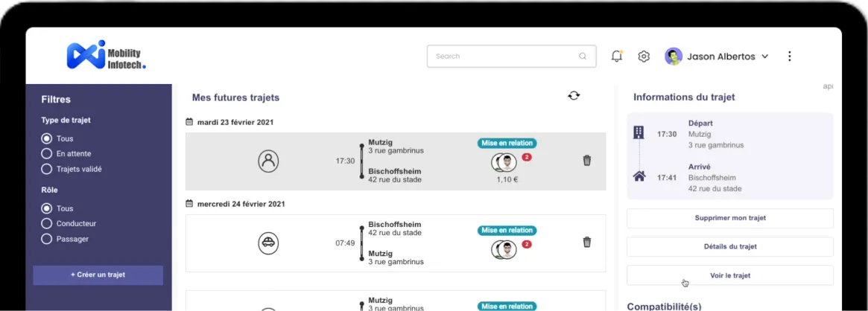This screenshot has height=311, width=868.
Task: Click Mise en relation tag on 17:30 trip
Action: [507, 143]
